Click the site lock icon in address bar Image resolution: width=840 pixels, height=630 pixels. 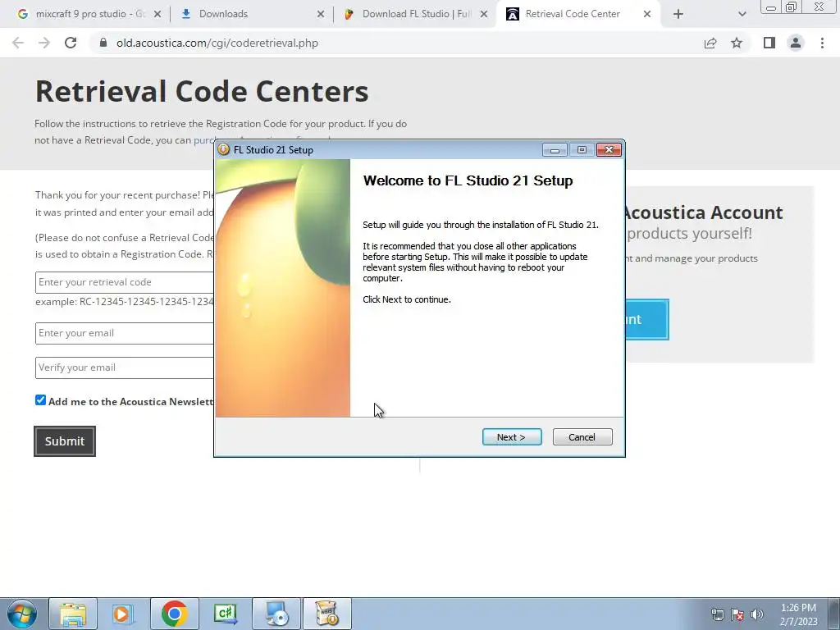[x=103, y=43]
